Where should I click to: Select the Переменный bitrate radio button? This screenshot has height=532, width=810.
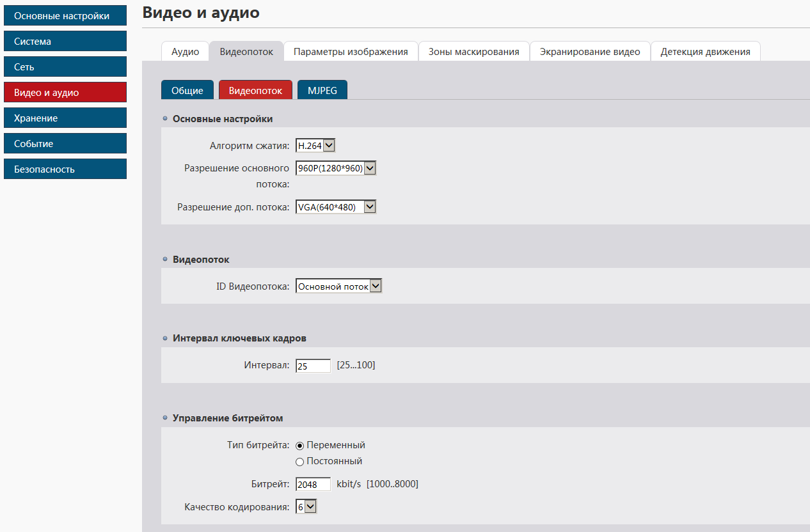pos(300,446)
